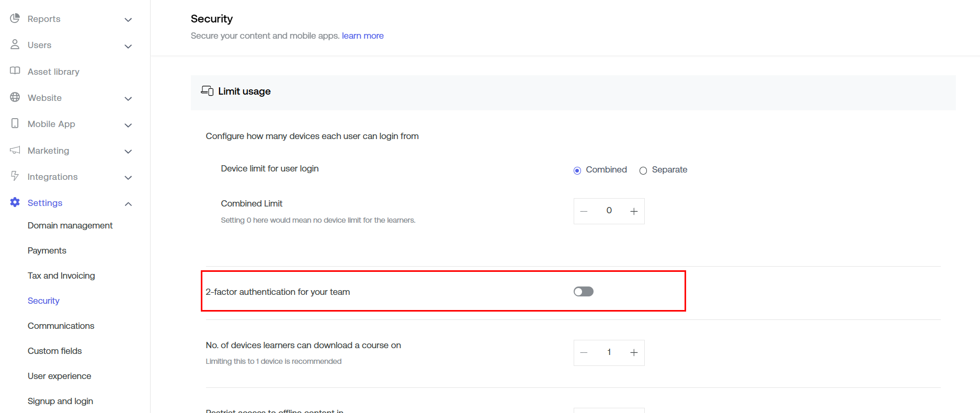980x413 pixels.
Task: Select the Combined device limit option
Action: click(577, 170)
